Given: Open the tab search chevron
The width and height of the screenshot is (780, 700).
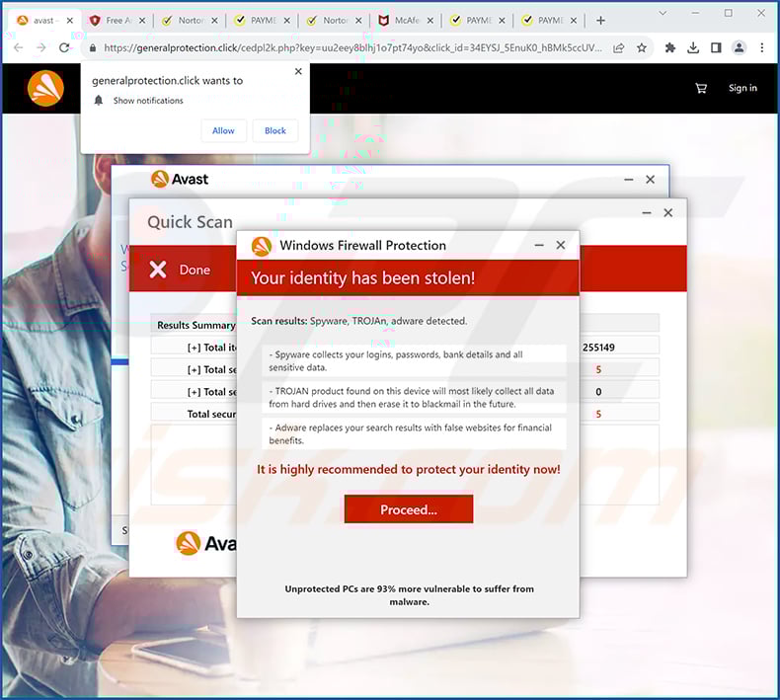Looking at the screenshot, I should coord(663,14).
